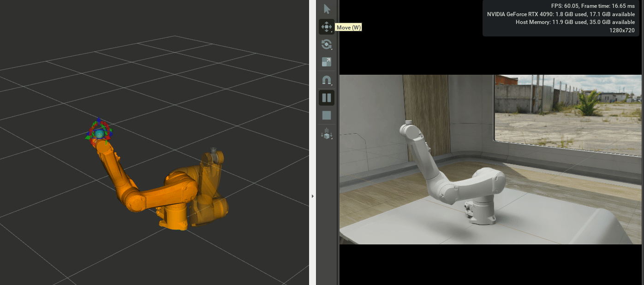This screenshot has width=644, height=285.
Task: Click the physics drop-to-ground cube icon
Action: [327, 134]
